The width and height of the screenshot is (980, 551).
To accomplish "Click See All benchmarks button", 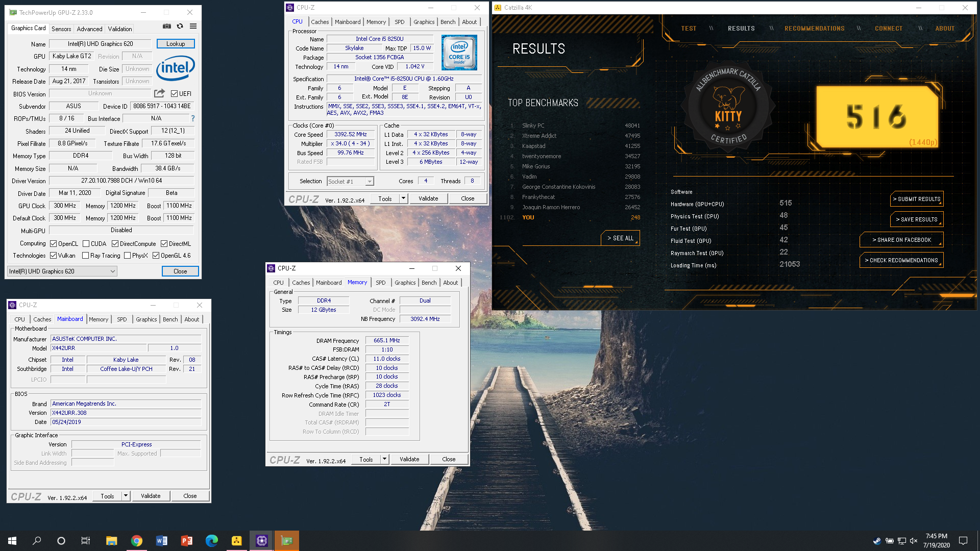I will [620, 238].
